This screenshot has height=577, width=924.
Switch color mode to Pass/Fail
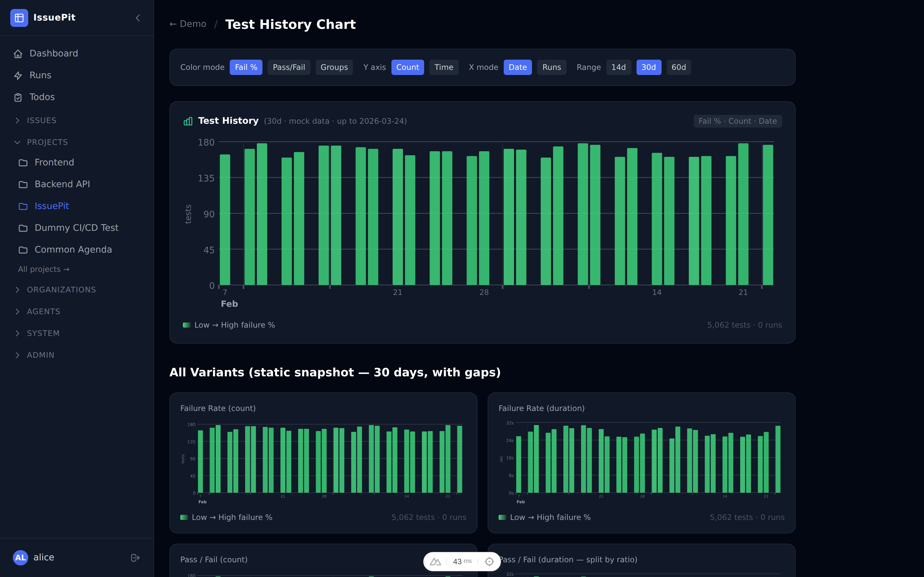(x=289, y=67)
